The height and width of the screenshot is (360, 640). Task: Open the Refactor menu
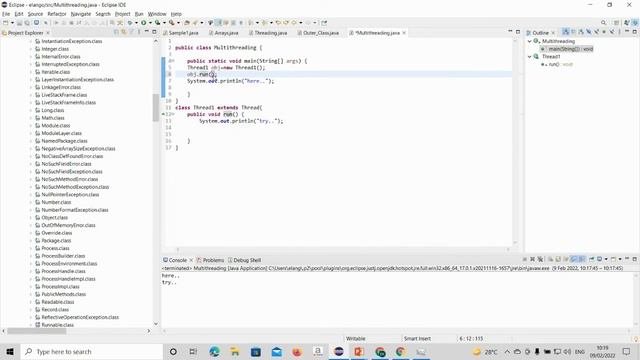click(57, 14)
